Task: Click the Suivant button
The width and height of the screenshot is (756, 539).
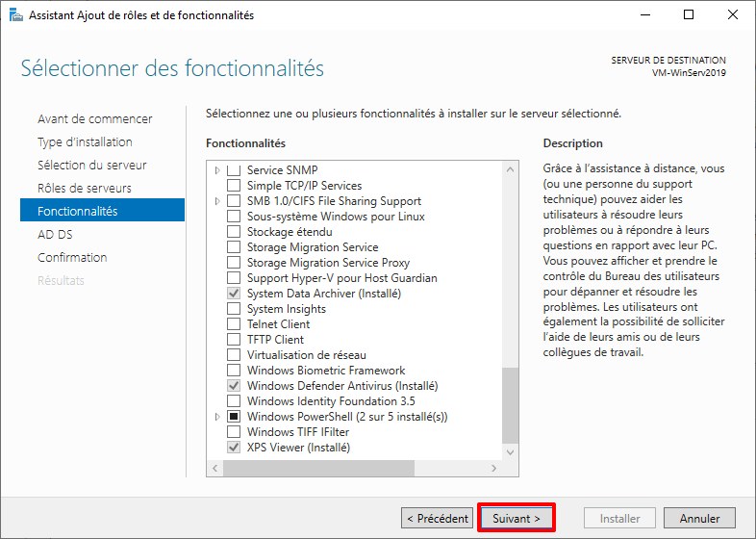Action: click(x=517, y=518)
